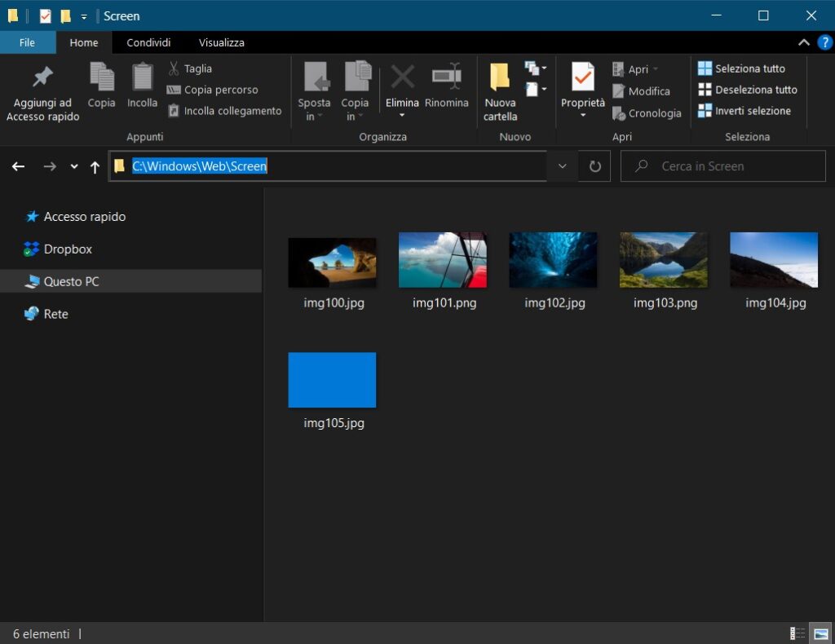Screen dimensions: 835x644
Task: Click the Incolla paste icon
Action: pos(142,77)
